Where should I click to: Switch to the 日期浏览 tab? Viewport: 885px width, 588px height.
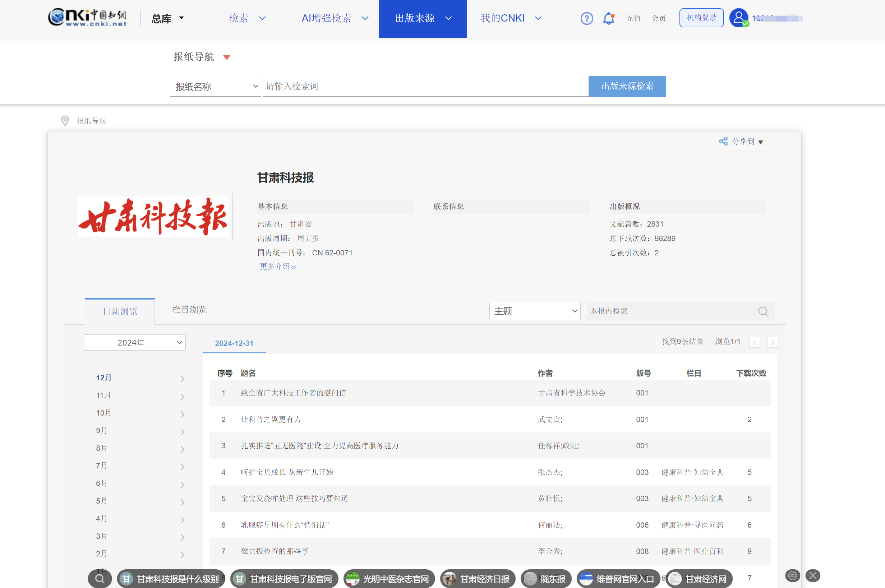coord(120,311)
